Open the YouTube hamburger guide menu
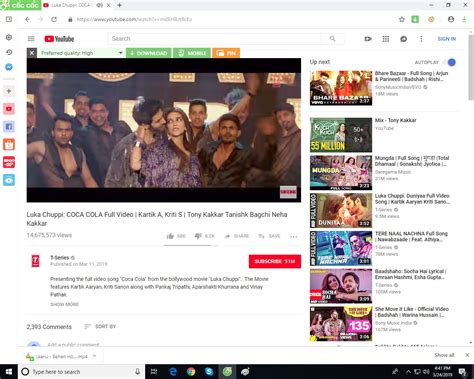The width and height of the screenshot is (474, 379). click(x=31, y=39)
